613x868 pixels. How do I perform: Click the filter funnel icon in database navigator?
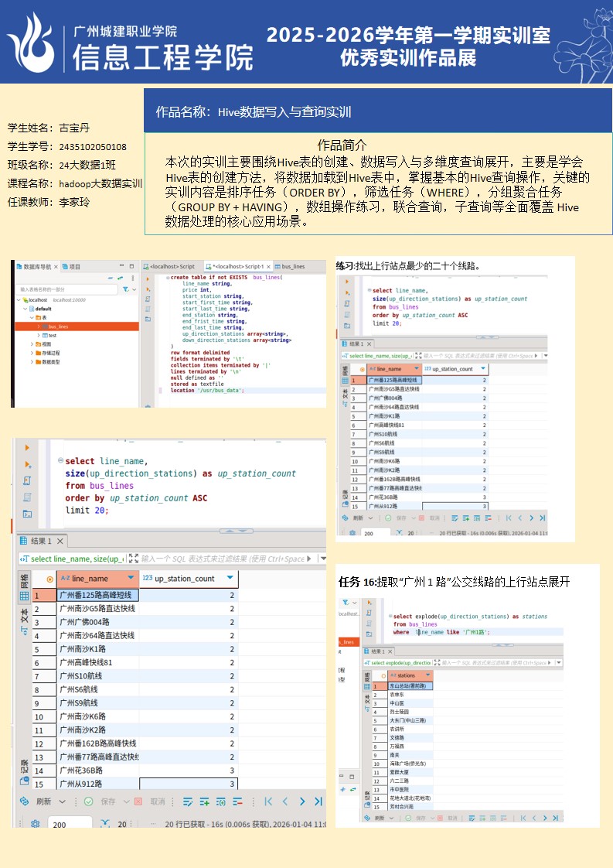click(x=125, y=289)
